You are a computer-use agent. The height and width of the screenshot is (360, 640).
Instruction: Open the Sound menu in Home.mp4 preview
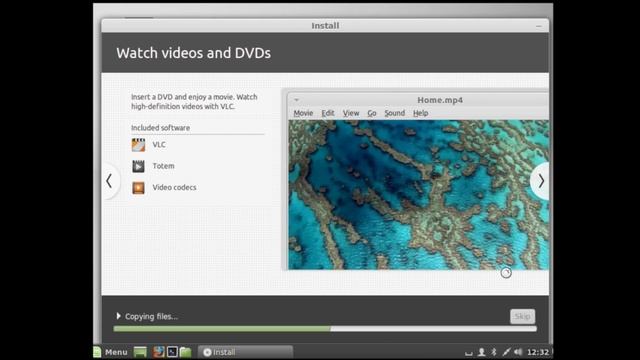pyautogui.click(x=395, y=113)
